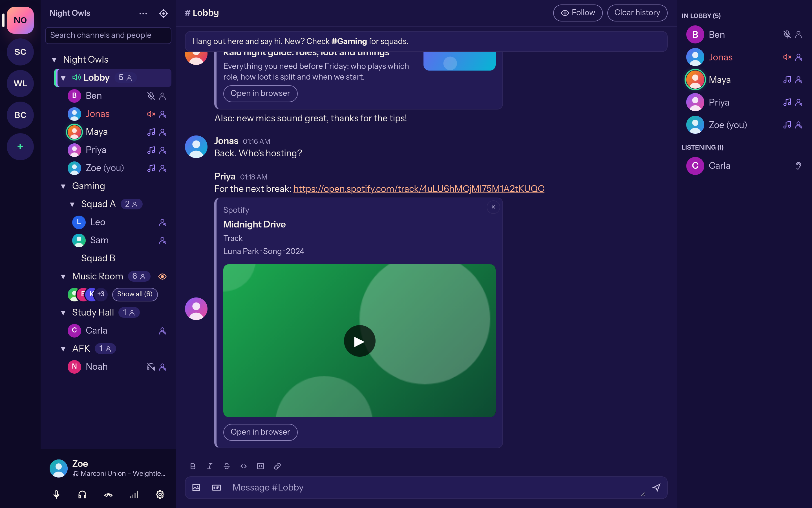Open Midnight Drive in browser
The height and width of the screenshot is (508, 812).
260,432
